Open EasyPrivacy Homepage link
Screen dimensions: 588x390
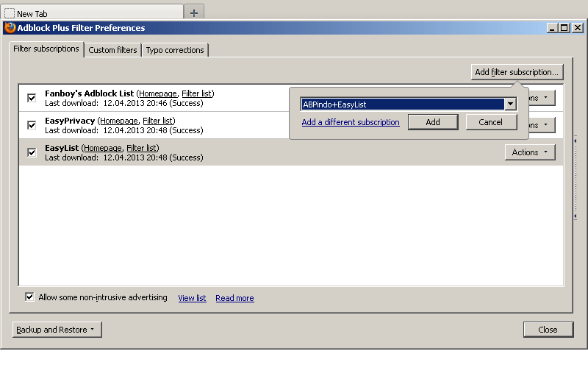point(118,121)
